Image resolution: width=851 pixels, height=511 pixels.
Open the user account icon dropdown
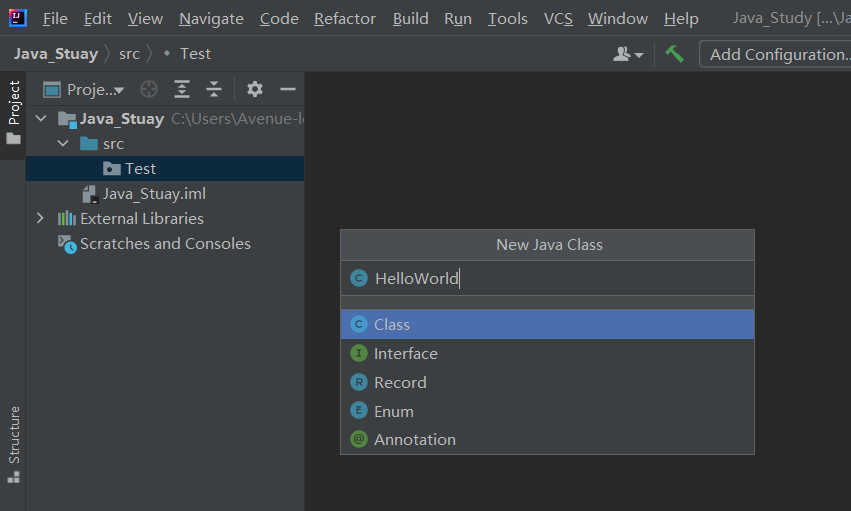pos(628,54)
